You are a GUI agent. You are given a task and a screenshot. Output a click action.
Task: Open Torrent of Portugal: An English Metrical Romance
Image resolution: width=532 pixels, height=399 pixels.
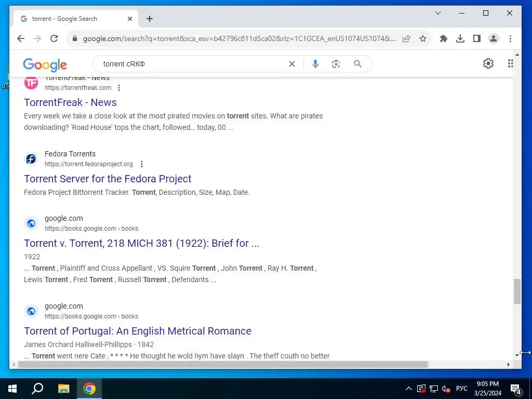[x=137, y=331]
